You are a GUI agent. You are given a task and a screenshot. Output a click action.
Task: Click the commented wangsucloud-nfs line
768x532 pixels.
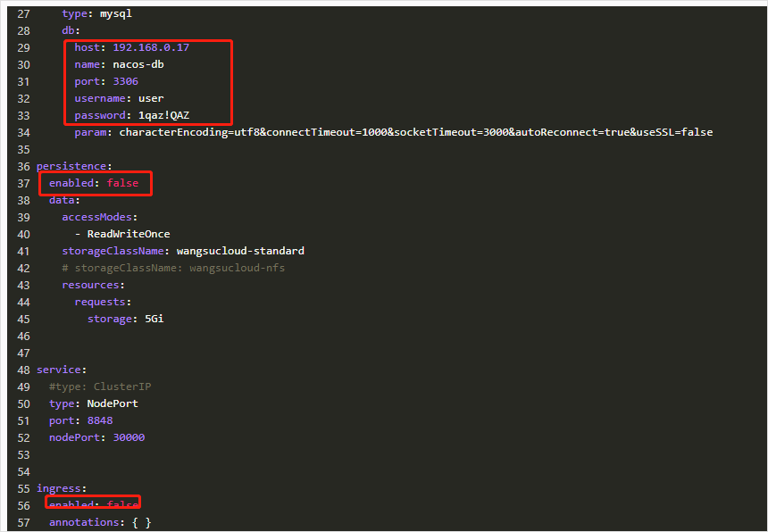(x=173, y=268)
